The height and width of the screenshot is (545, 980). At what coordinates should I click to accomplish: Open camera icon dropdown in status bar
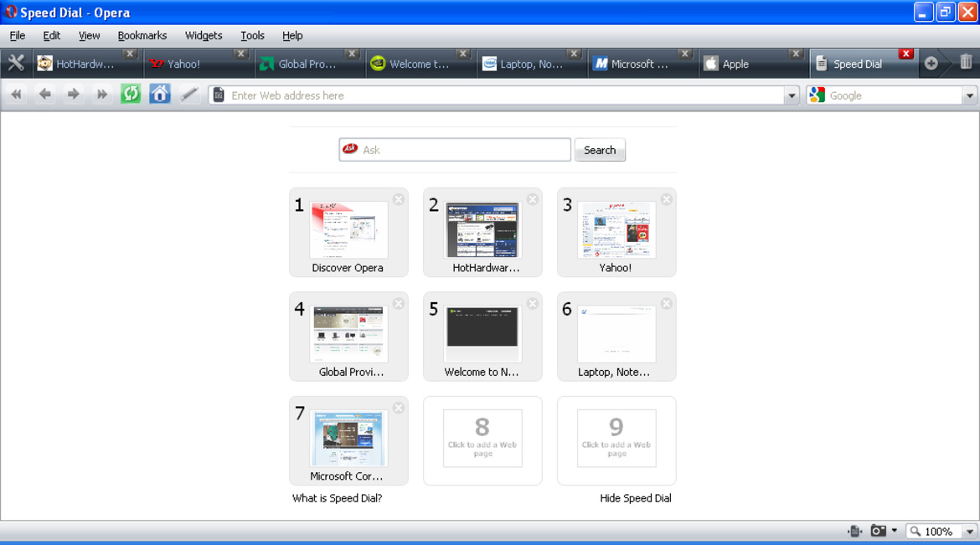click(895, 531)
